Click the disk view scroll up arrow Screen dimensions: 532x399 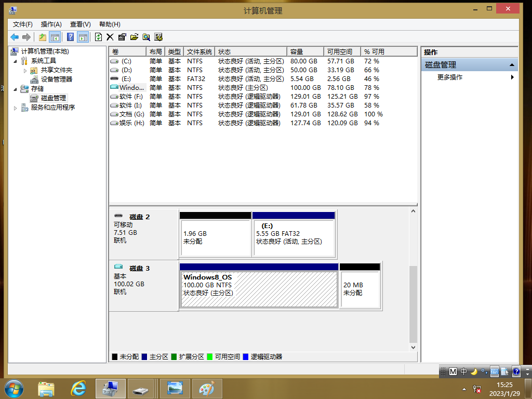pos(413,211)
